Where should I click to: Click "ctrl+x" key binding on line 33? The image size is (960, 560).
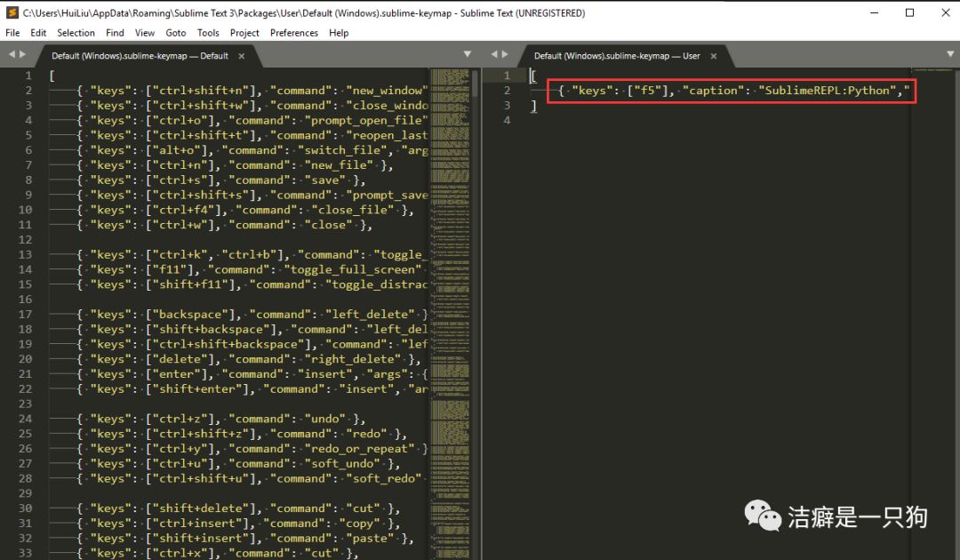point(180,553)
